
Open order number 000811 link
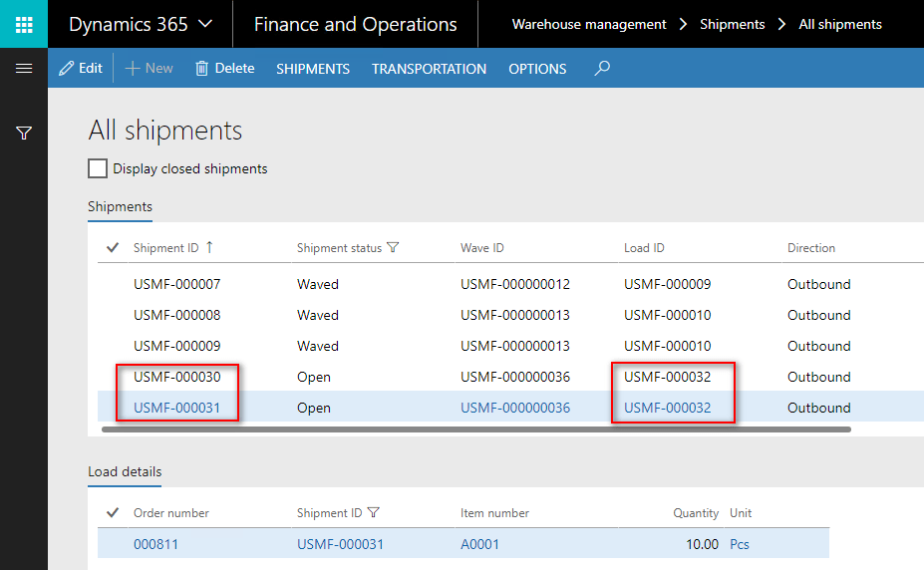[x=155, y=544]
